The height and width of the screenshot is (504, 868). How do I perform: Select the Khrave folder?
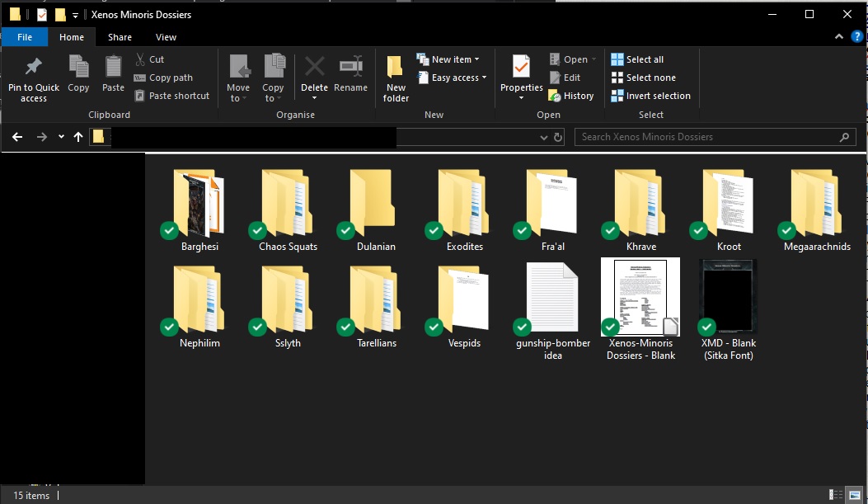[641, 210]
